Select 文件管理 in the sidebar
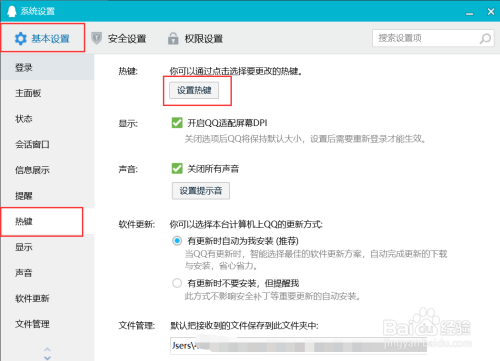 coord(47,324)
